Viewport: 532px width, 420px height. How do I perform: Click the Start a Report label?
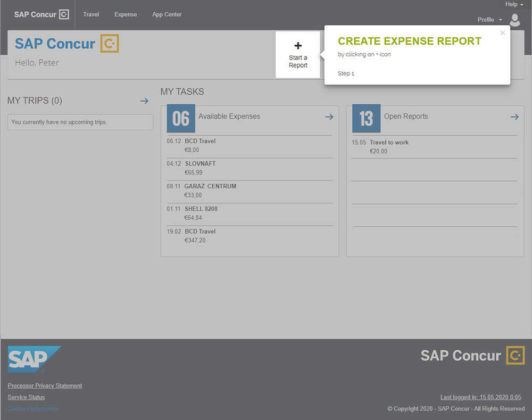tap(298, 61)
